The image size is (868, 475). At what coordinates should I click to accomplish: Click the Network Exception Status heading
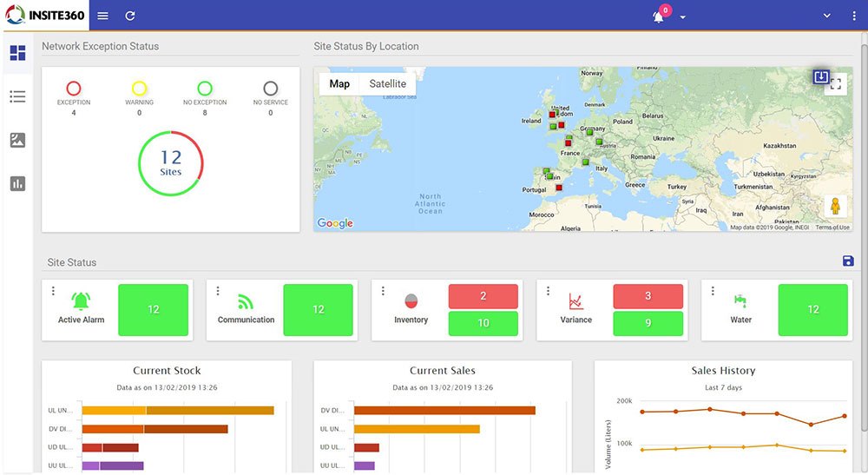(x=100, y=47)
